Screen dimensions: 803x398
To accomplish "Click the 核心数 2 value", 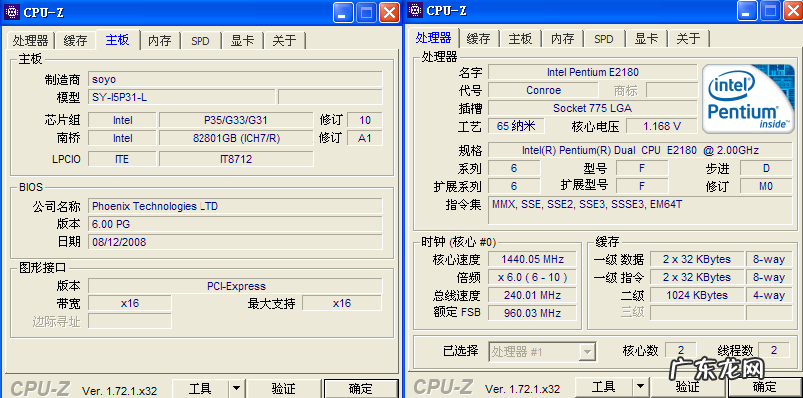I will (x=681, y=350).
